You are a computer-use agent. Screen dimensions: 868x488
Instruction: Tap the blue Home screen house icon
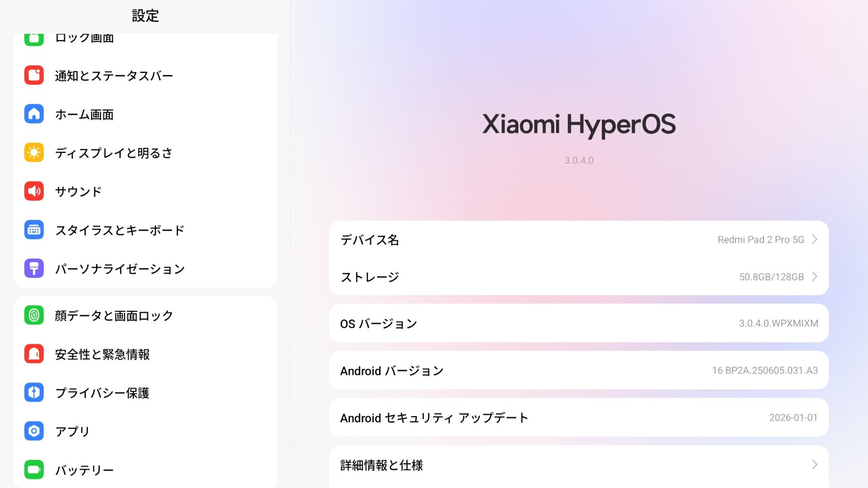tap(34, 114)
